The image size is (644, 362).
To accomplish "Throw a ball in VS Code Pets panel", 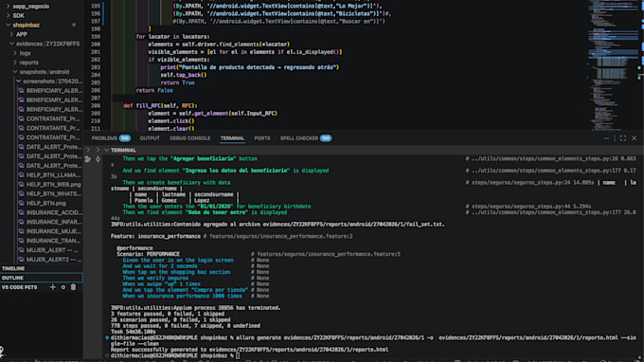I will pos(63,287).
